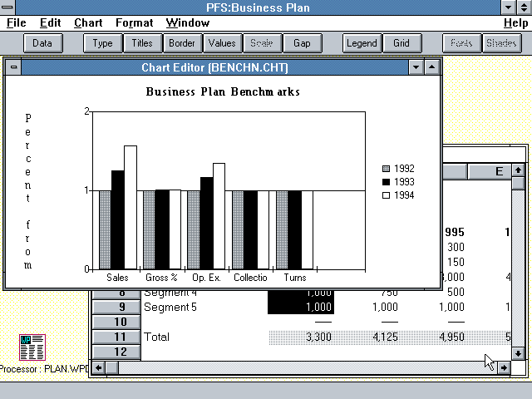Click the vertical scrollbar thumb in spreadsheet
Viewport: 532px width, 399px height.
pyautogui.click(x=518, y=184)
